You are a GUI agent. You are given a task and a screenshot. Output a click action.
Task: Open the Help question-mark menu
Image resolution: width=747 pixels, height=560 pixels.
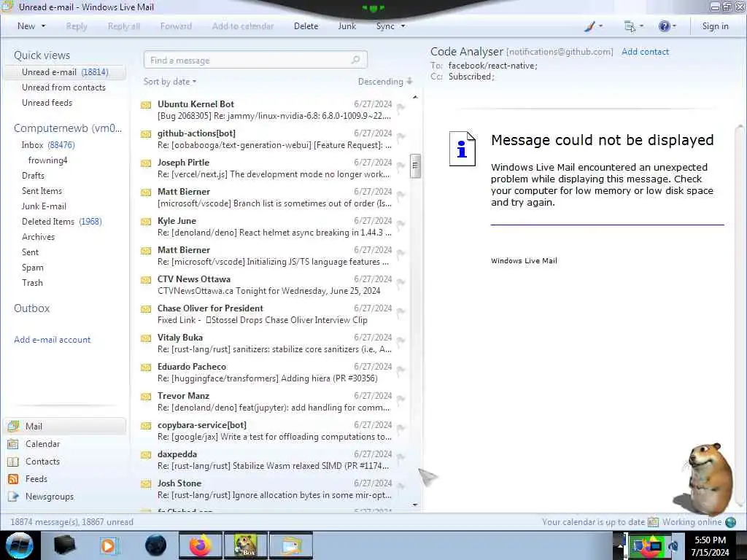coord(667,26)
